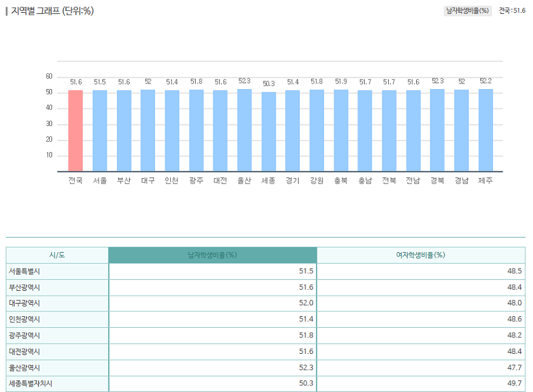This screenshot has width=533, height=392.
Task: Select the 남자학생비율(%) table column header
Action: (x=212, y=255)
